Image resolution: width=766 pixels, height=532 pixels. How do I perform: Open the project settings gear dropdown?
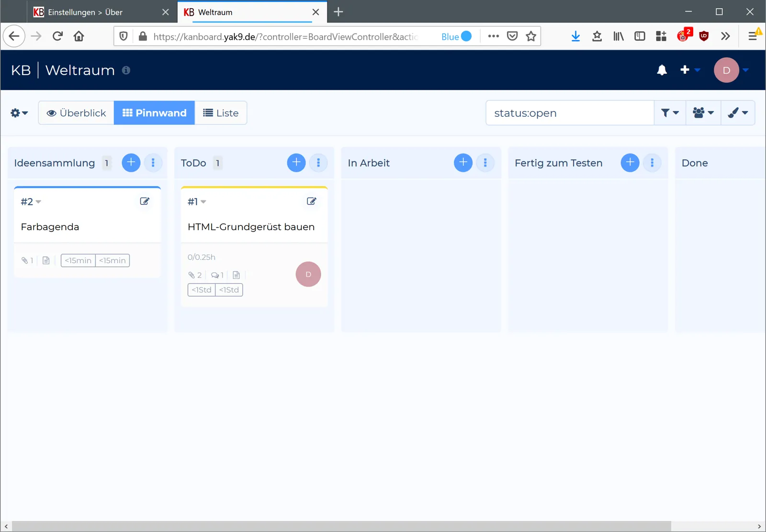coord(19,113)
